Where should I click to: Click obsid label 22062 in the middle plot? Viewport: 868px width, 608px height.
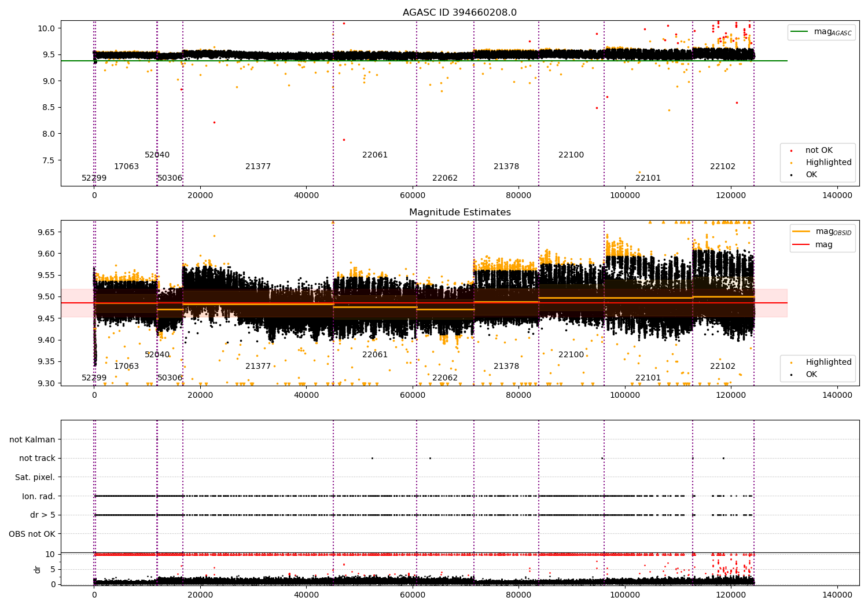click(445, 378)
